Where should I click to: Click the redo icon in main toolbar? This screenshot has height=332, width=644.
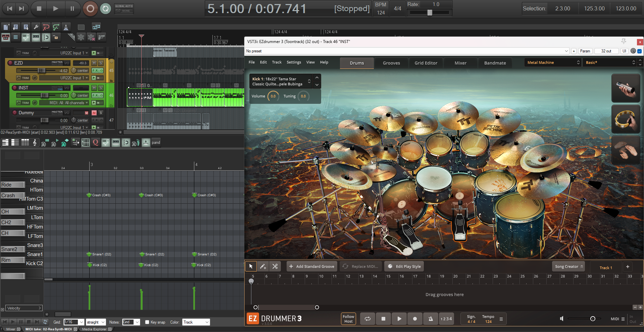coord(56,27)
